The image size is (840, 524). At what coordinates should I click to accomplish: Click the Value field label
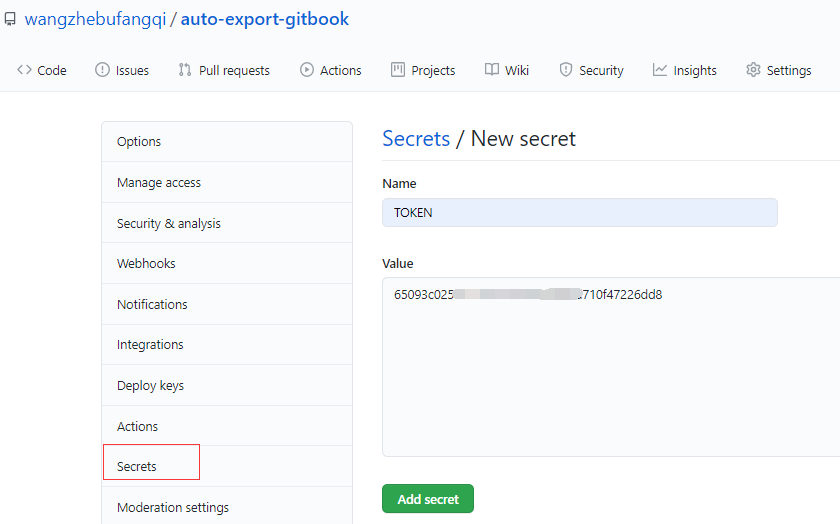pyautogui.click(x=398, y=264)
